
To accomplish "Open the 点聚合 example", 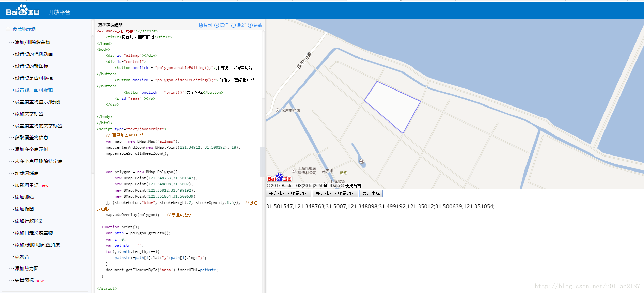I will (x=22, y=257).
